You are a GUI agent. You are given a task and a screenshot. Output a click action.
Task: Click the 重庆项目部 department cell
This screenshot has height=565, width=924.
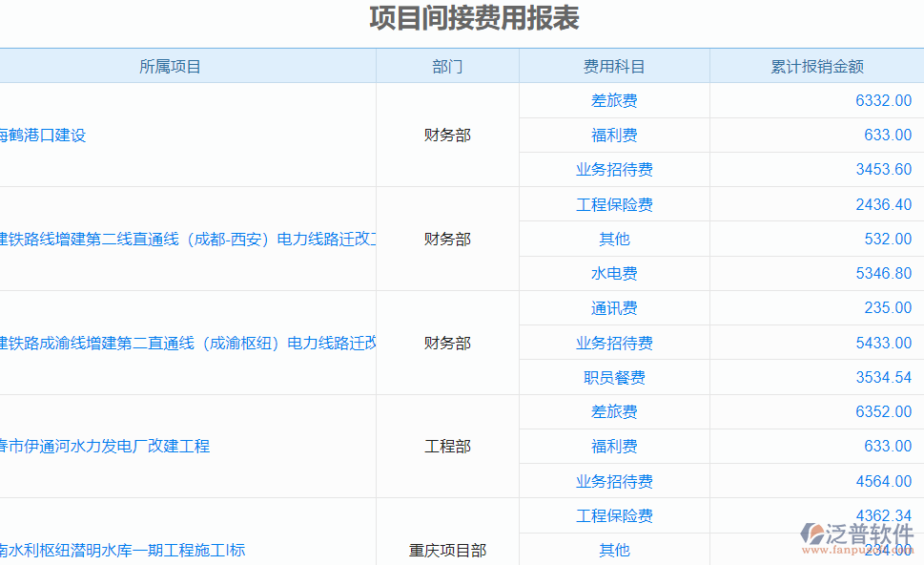tap(446, 550)
